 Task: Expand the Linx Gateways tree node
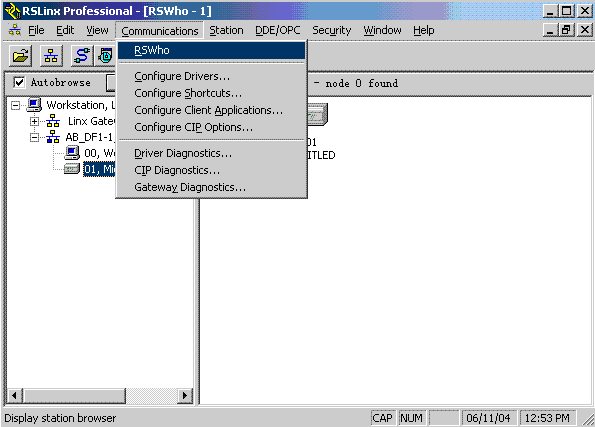pos(34,121)
